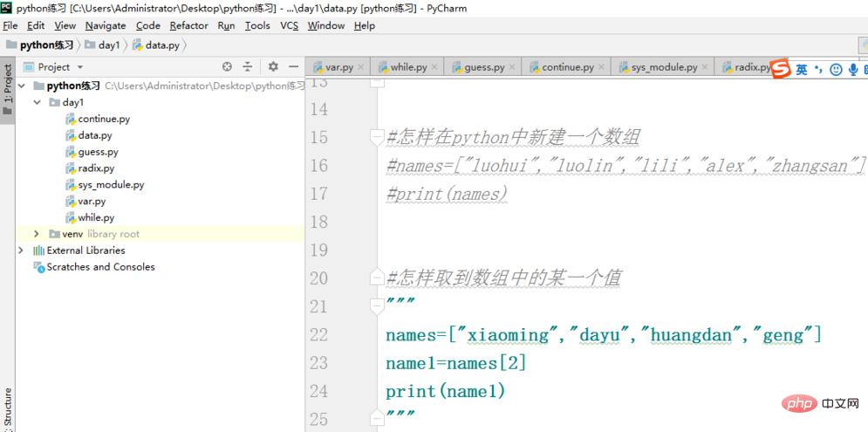Open the View menu
This screenshot has height=432, width=868.
65,25
